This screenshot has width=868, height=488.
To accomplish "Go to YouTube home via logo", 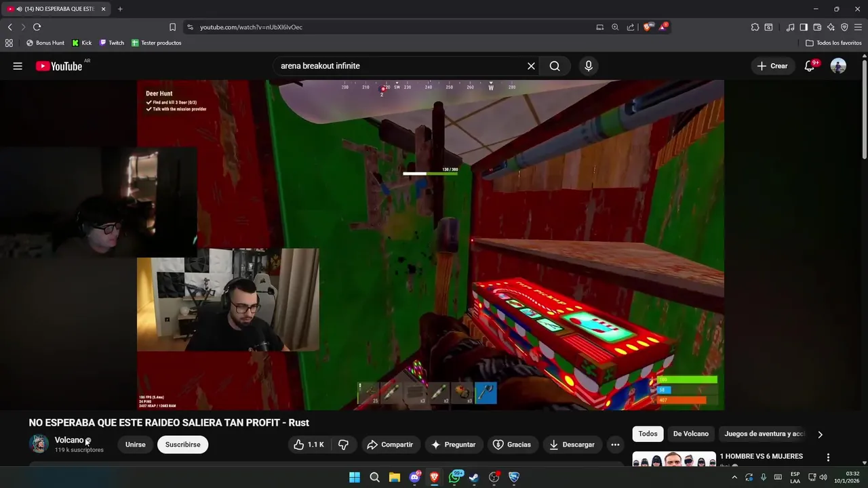I will point(59,66).
